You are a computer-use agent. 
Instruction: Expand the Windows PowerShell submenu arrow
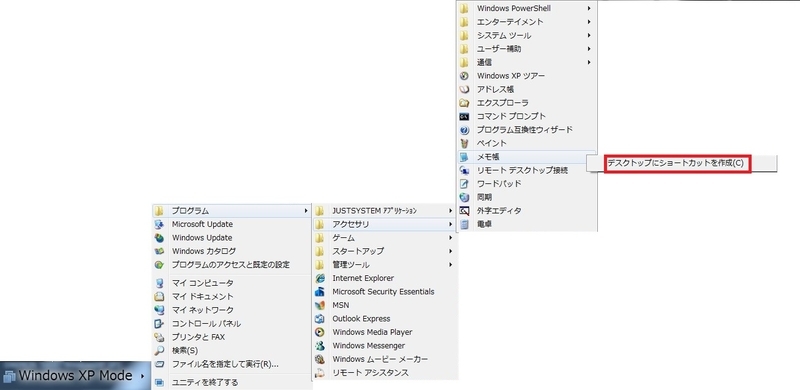pos(589,8)
